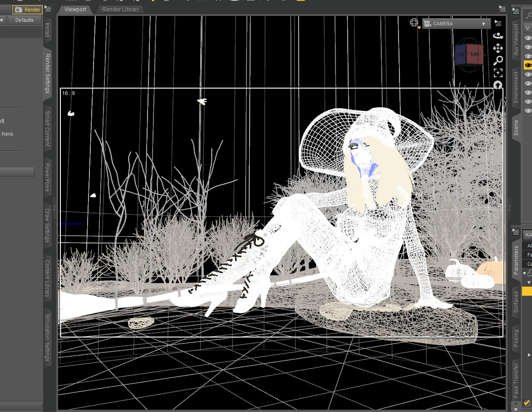Switch to the Viewport tab

click(75, 10)
